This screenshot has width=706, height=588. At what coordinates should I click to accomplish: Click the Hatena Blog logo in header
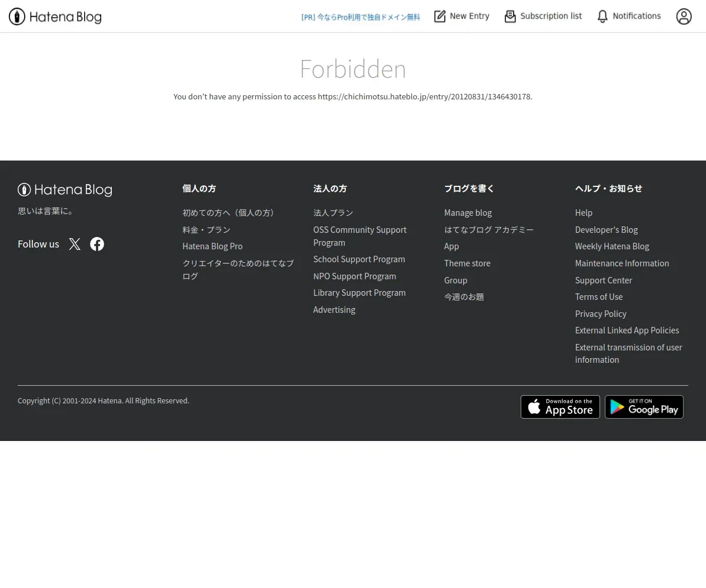click(55, 16)
